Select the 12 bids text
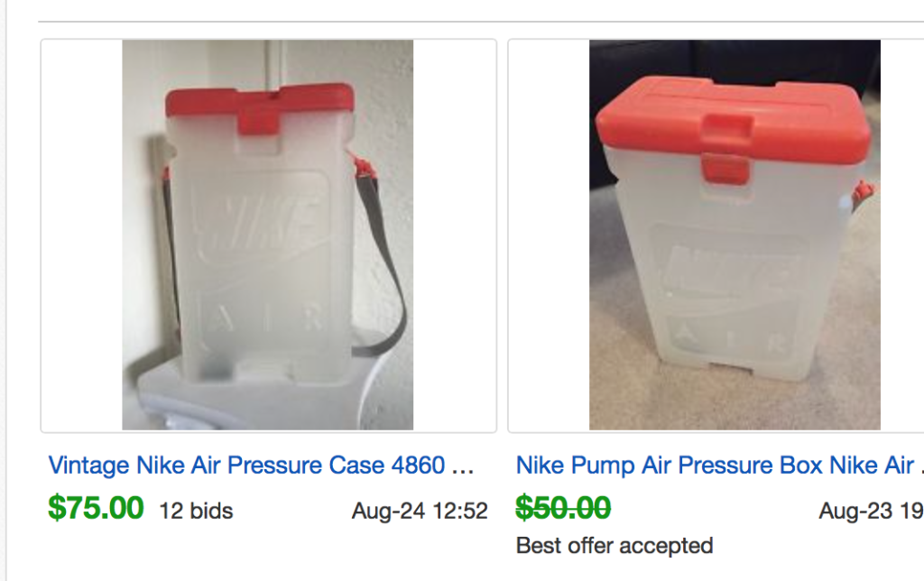The width and height of the screenshot is (924, 581). [x=196, y=512]
